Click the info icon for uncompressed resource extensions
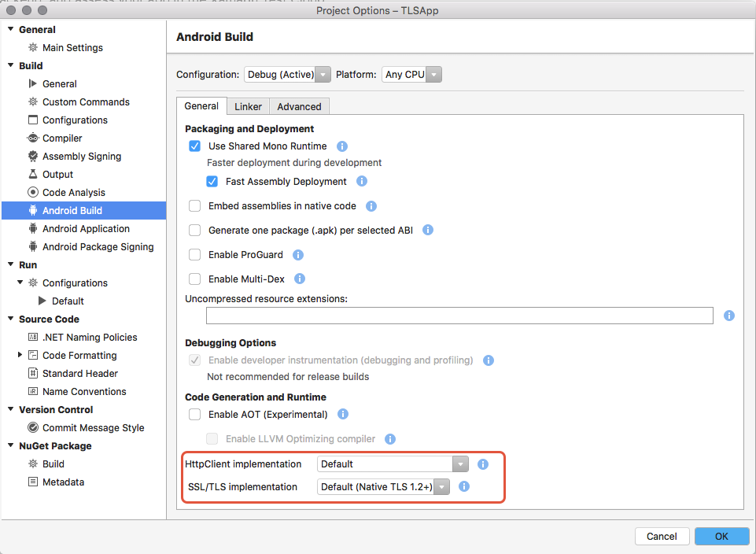 coord(729,316)
